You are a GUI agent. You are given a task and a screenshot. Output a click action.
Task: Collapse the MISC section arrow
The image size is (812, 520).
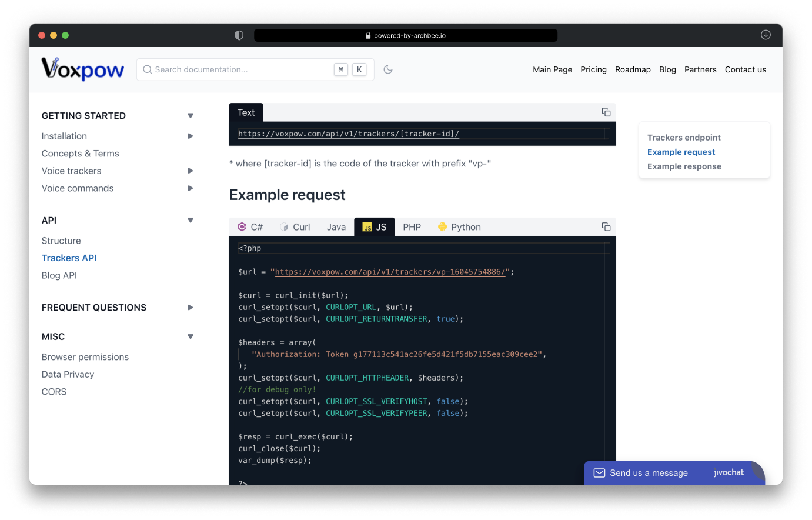(x=190, y=337)
